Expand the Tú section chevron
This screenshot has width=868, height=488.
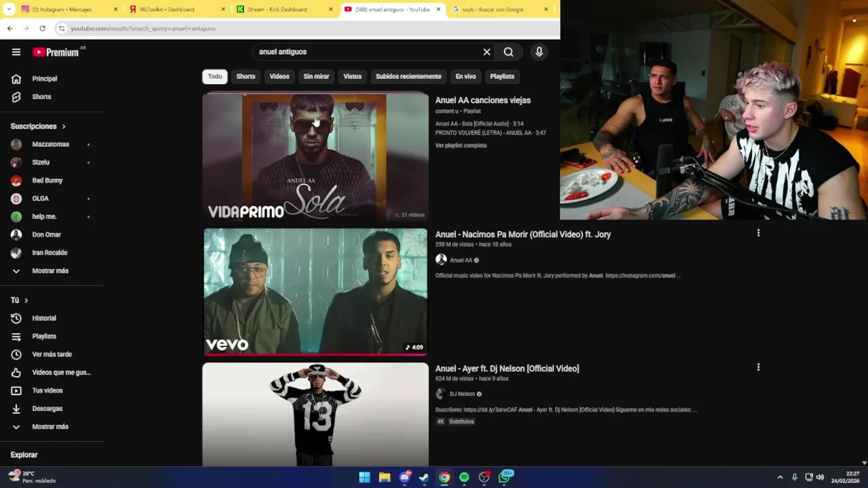pyautogui.click(x=26, y=300)
